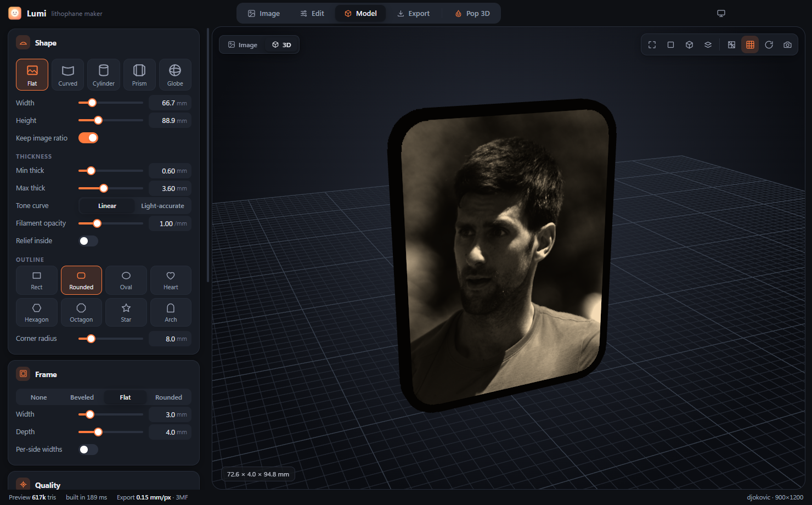
Task: Switch shape to Globe
Action: click(x=175, y=75)
